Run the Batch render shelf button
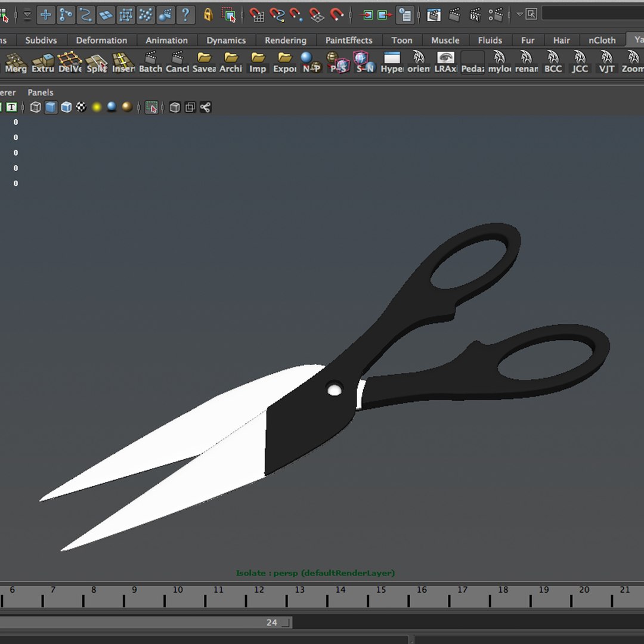 click(150, 63)
